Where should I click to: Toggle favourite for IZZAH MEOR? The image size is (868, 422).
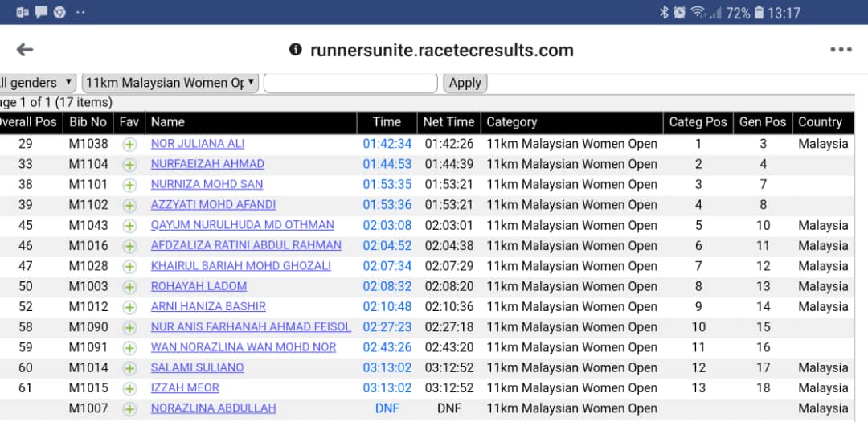pyautogui.click(x=129, y=388)
